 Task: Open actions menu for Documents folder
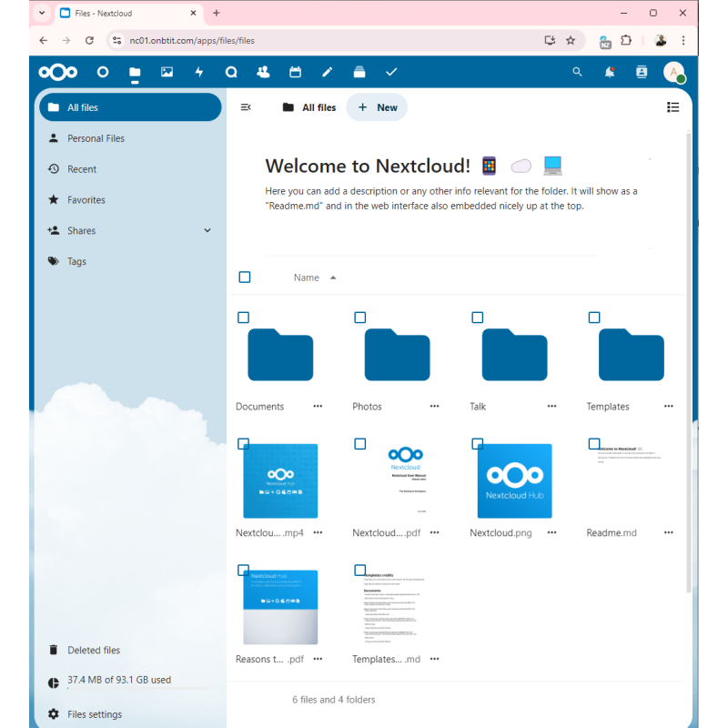[x=318, y=406]
